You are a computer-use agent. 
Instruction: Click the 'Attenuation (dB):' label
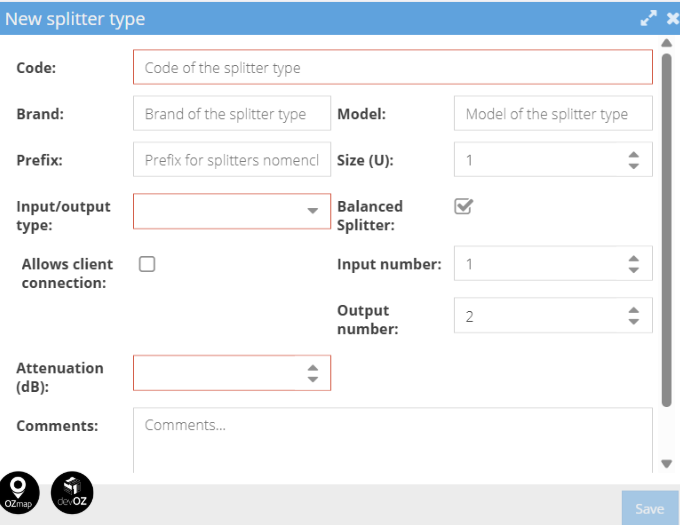(x=60, y=377)
